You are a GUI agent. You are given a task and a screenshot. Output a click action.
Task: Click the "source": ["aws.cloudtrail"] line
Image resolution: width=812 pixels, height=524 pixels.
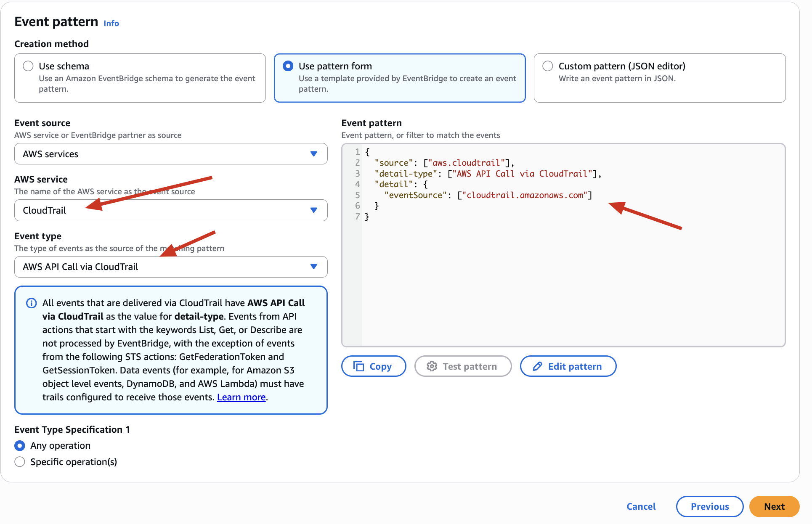444,163
